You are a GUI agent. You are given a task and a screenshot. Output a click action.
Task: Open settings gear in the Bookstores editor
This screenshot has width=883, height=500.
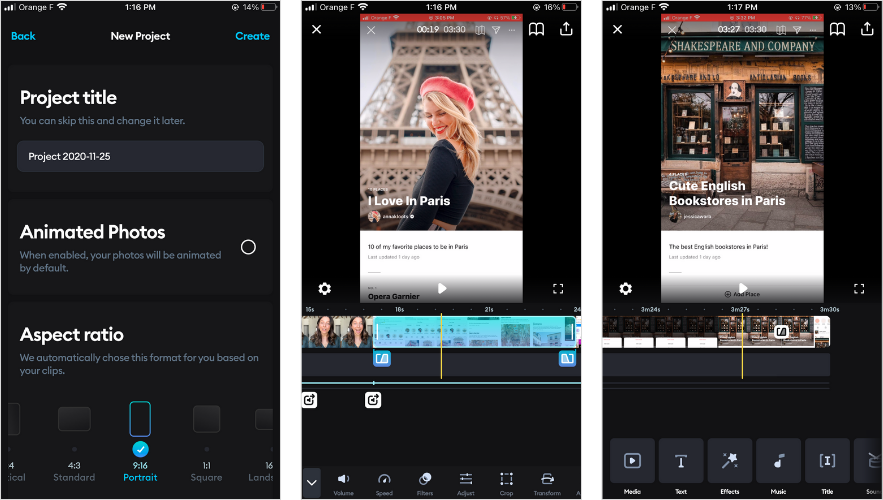[x=625, y=289]
